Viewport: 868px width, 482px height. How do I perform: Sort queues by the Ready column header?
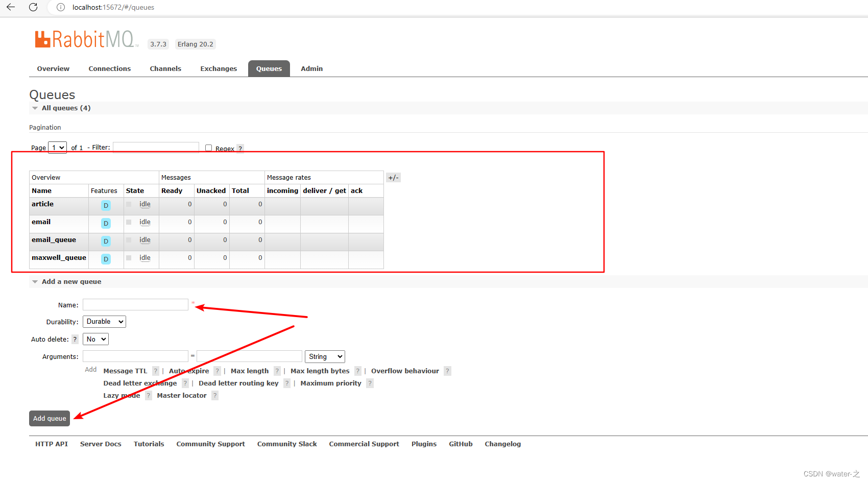tap(172, 191)
